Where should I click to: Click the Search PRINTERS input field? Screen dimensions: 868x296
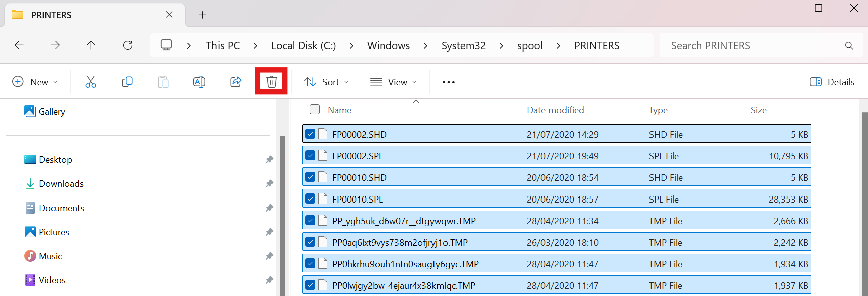click(x=753, y=46)
